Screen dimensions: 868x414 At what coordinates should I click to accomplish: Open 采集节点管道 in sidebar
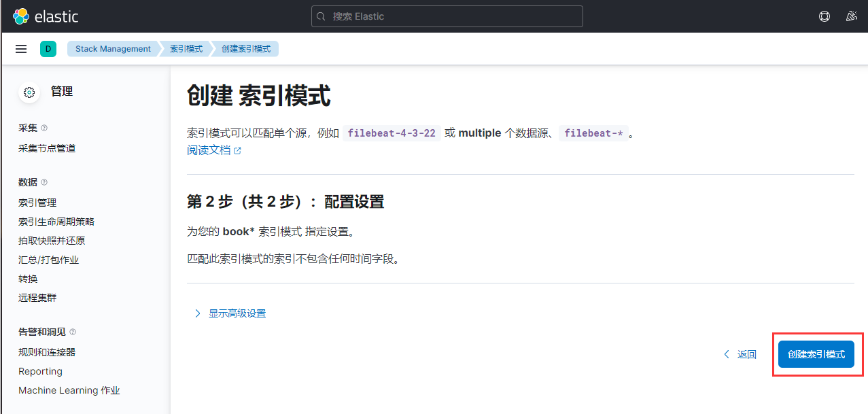(x=47, y=148)
